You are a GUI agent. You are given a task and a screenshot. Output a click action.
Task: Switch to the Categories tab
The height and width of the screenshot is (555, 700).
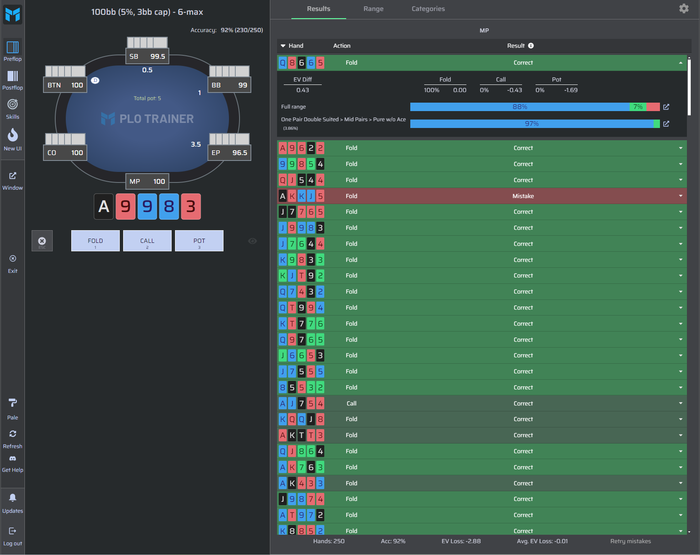pyautogui.click(x=428, y=9)
